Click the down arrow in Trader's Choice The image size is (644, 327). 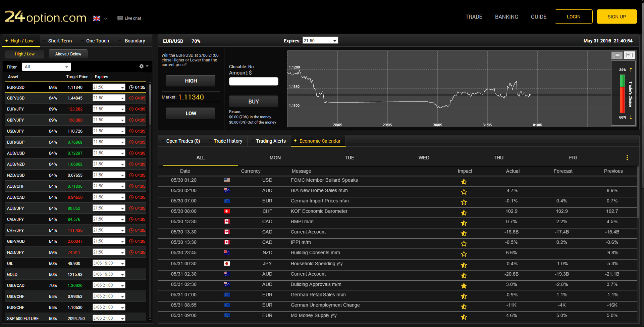631,117
